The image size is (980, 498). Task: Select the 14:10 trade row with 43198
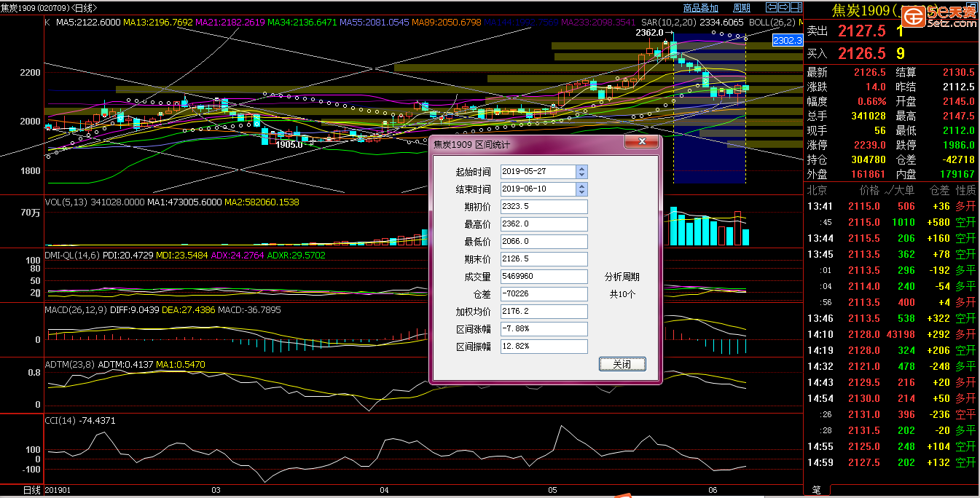tap(891, 334)
